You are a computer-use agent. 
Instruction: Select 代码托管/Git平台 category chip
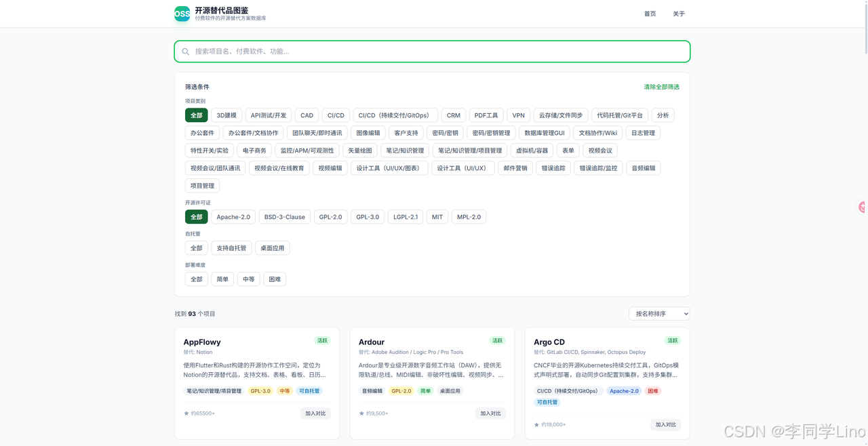[x=620, y=115]
